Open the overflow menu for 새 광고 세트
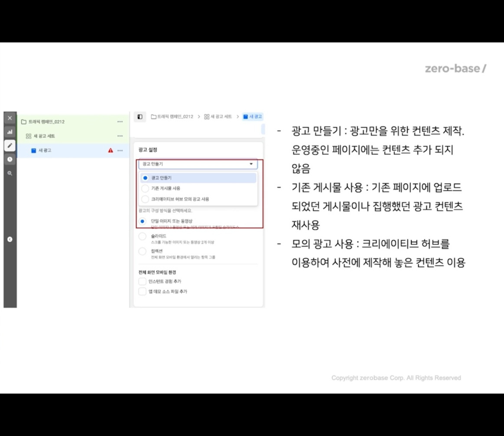This screenshot has height=436, width=504. 120,136
